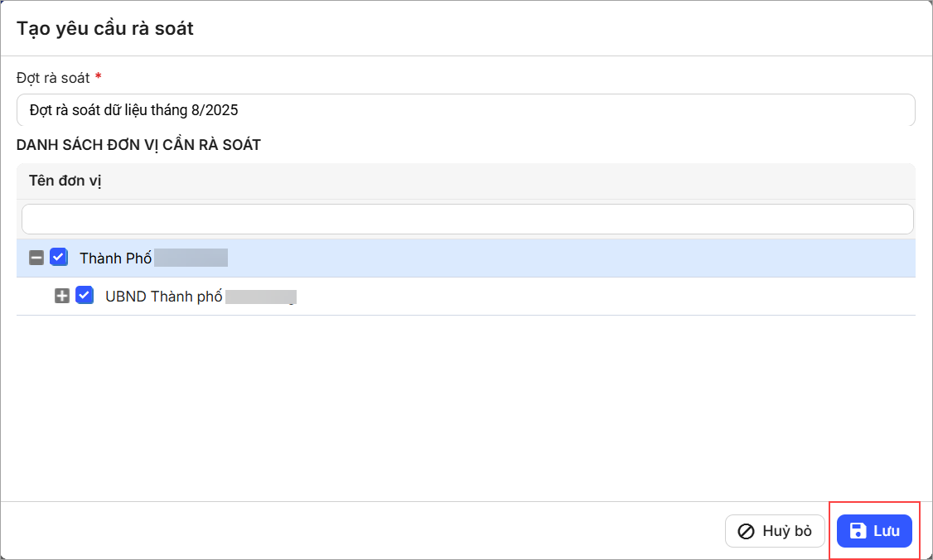Click the Tạo yêu cầu rà soát dialog title
The width and height of the screenshot is (933, 560).
[104, 28]
